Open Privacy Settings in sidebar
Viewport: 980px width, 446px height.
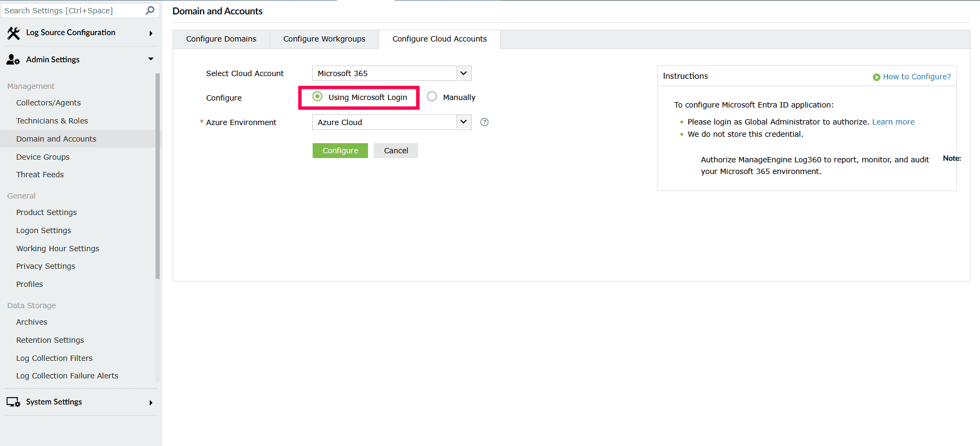pyautogui.click(x=46, y=266)
